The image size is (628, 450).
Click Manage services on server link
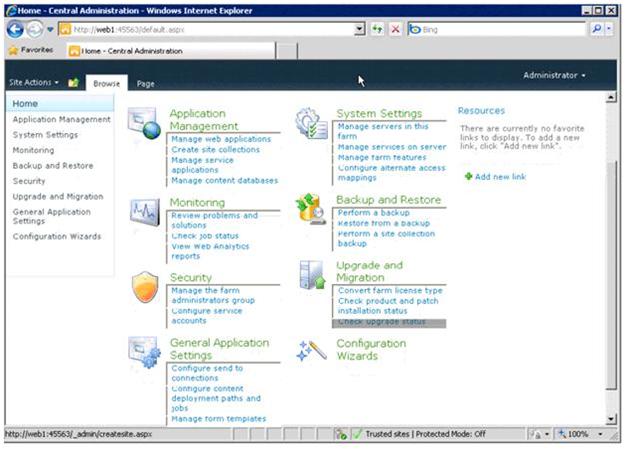point(392,147)
